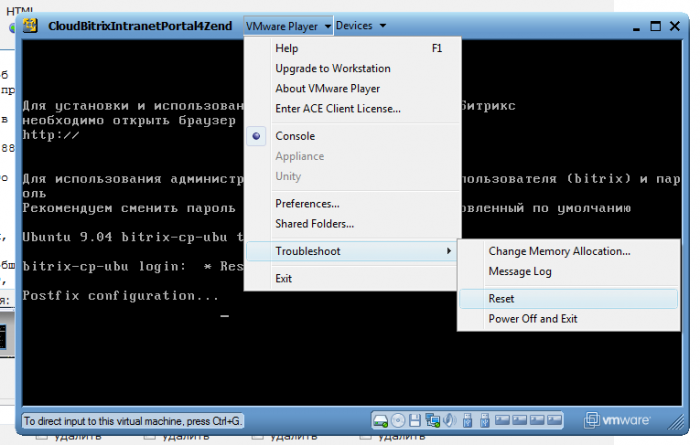This screenshot has width=700, height=445.
Task: Click the 'Postfix configuration...' console line
Action: tap(121, 296)
